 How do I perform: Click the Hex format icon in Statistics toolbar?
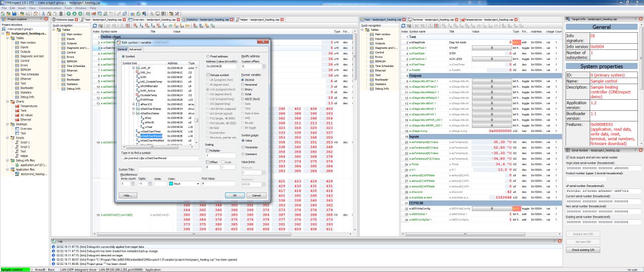click(x=201, y=25)
